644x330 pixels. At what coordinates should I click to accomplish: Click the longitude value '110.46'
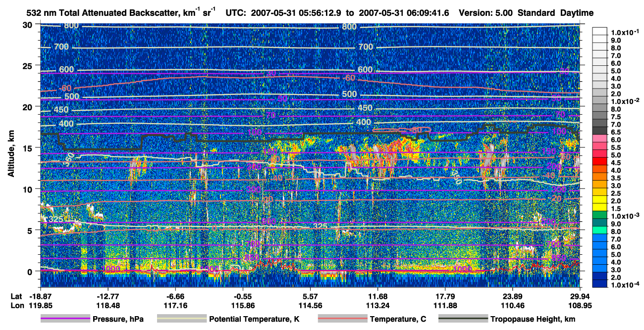point(513,306)
